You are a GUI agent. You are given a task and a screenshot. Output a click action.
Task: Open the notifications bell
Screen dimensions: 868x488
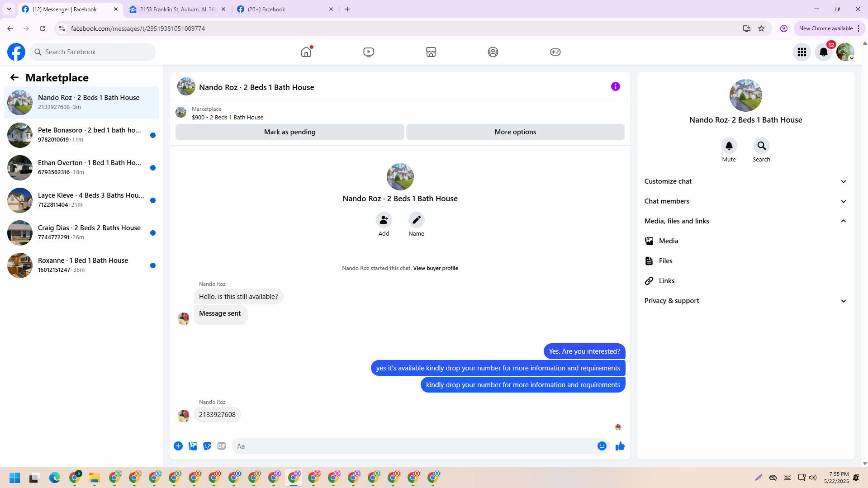point(824,52)
